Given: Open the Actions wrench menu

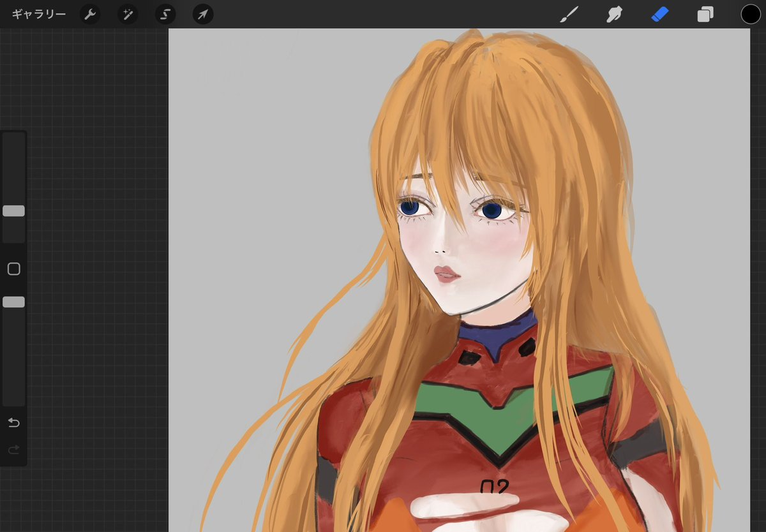Looking at the screenshot, I should point(90,14).
